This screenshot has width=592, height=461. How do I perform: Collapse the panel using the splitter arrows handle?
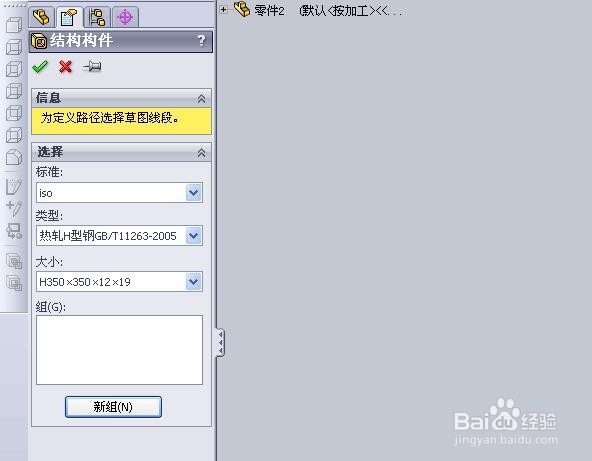pyautogui.click(x=220, y=342)
